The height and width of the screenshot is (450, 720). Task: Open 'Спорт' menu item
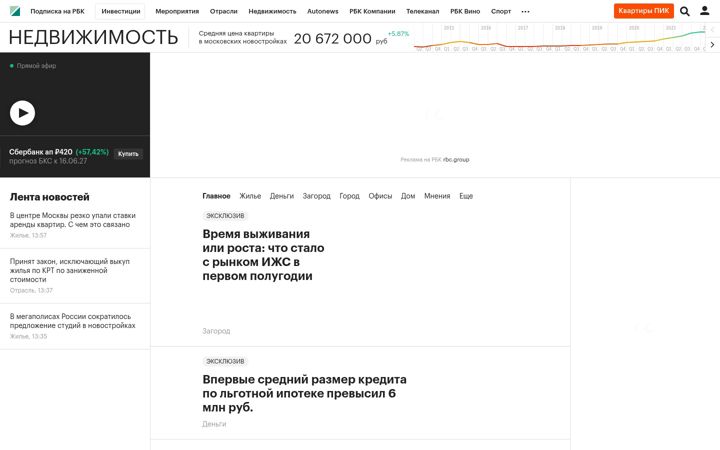501,11
